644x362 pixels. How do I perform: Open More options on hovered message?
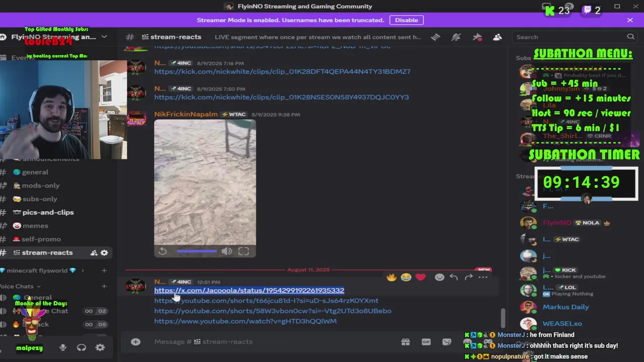483,277
